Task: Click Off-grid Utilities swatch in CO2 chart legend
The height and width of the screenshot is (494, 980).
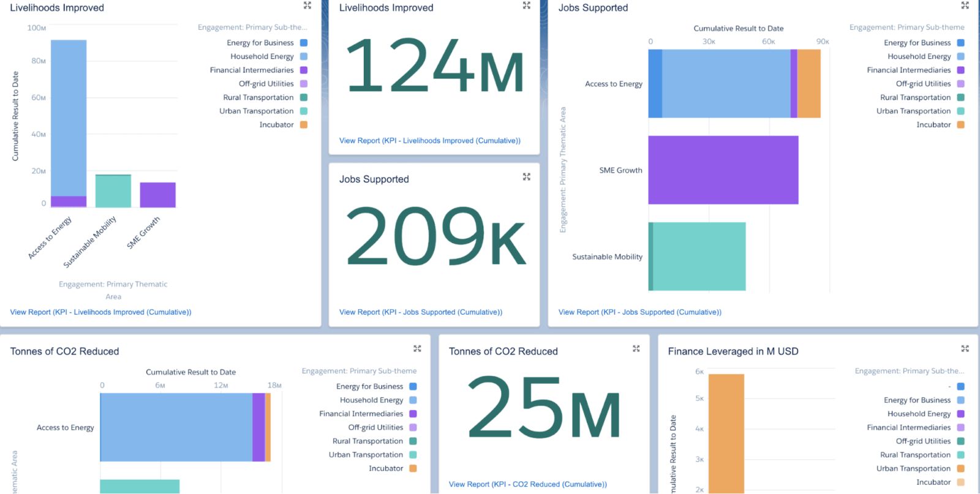Action: [413, 427]
